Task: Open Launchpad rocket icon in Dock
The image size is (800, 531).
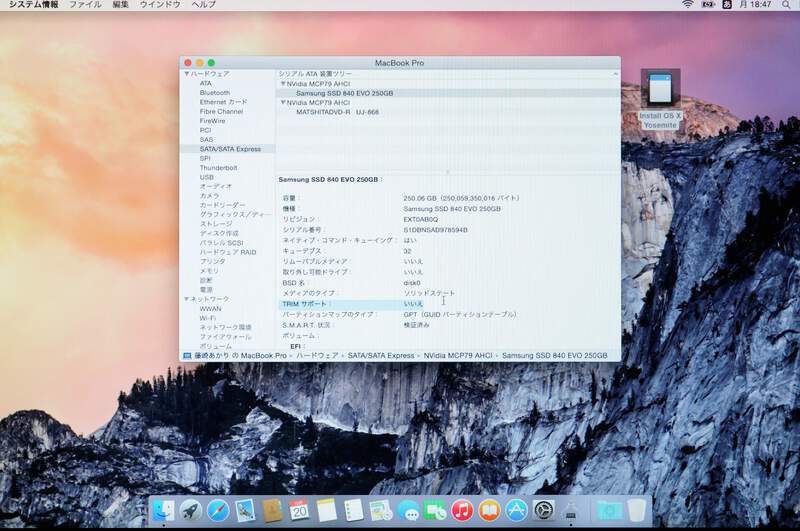Action: click(x=191, y=510)
